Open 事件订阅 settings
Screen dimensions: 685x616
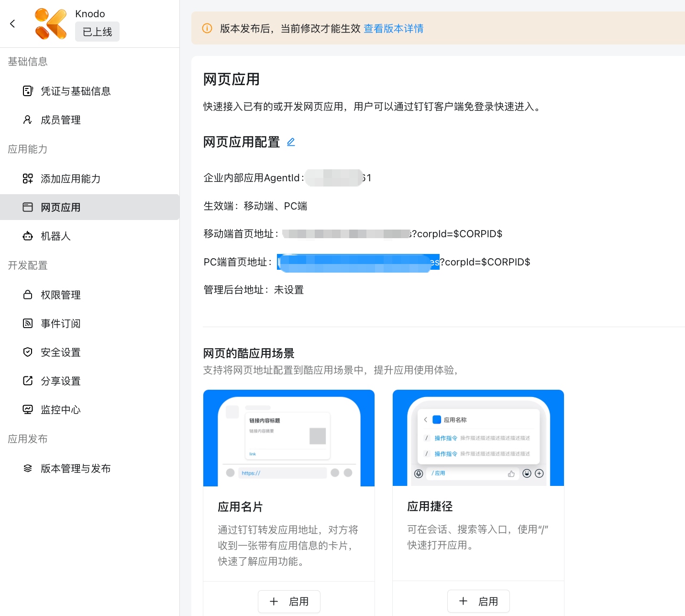point(61,323)
